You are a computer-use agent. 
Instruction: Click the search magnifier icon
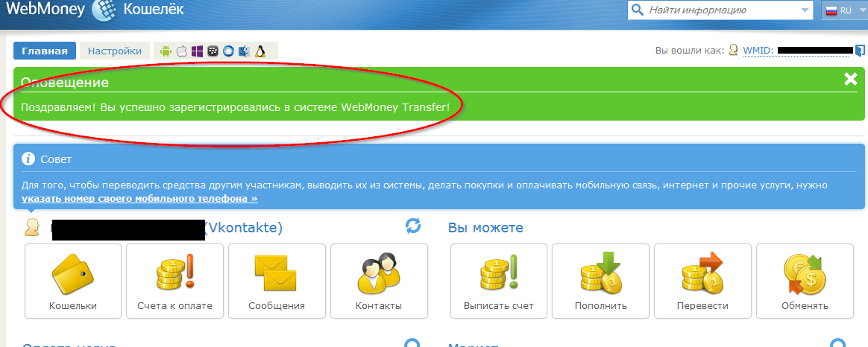click(x=637, y=10)
